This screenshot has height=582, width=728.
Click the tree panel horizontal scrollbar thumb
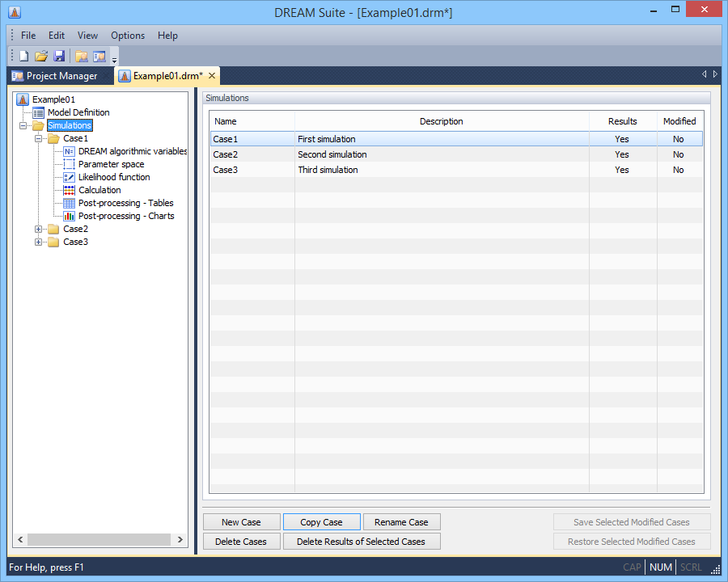(99, 539)
